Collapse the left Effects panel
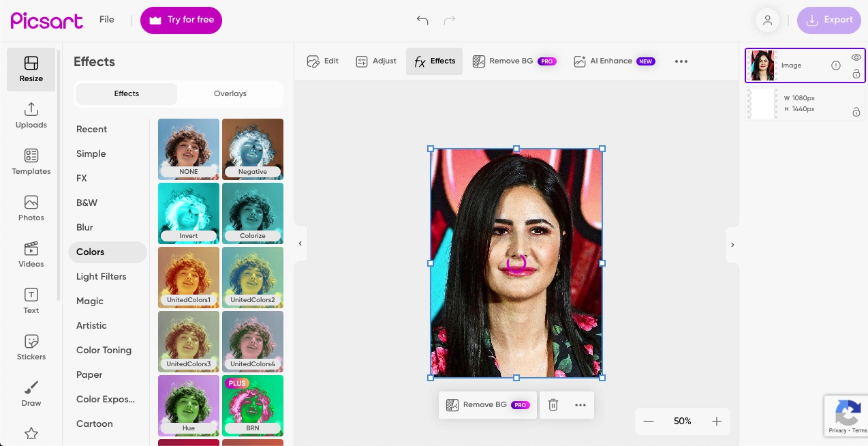Viewport: 868px width, 446px height. point(300,243)
